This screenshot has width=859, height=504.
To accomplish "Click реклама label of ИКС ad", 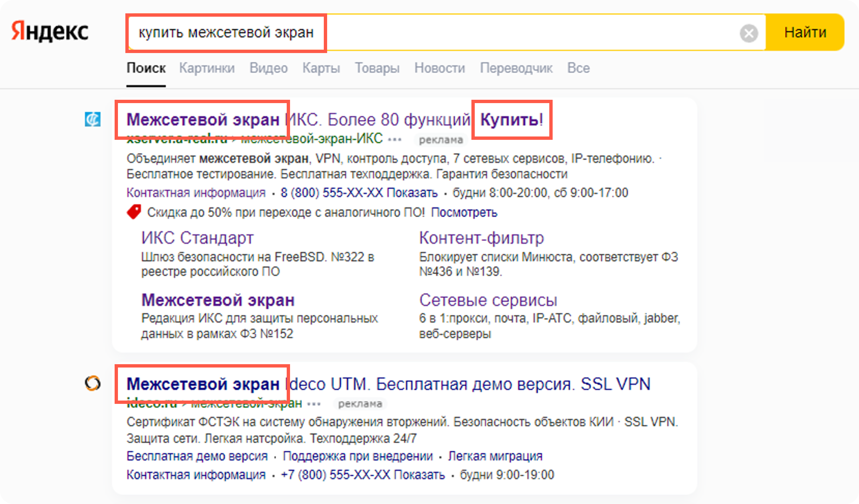I will coord(441,140).
